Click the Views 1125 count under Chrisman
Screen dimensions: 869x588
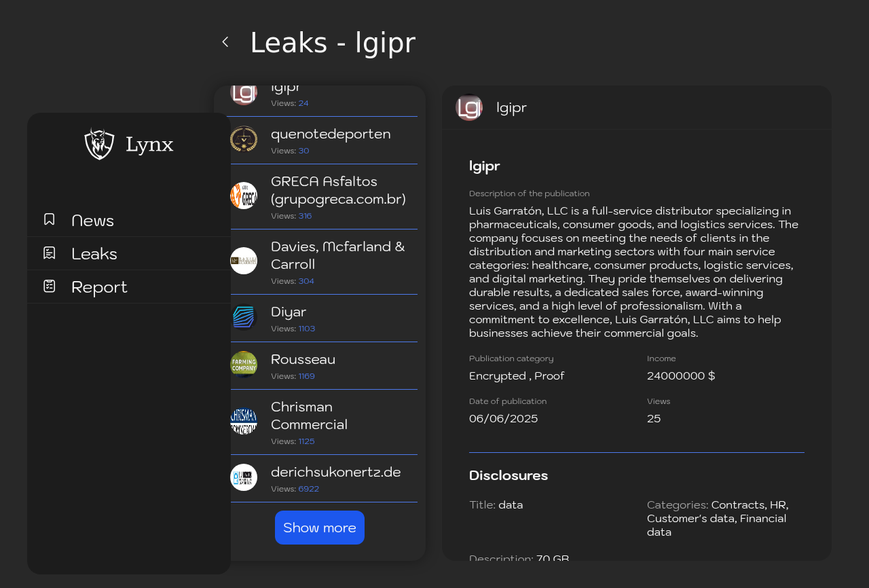[293, 441]
